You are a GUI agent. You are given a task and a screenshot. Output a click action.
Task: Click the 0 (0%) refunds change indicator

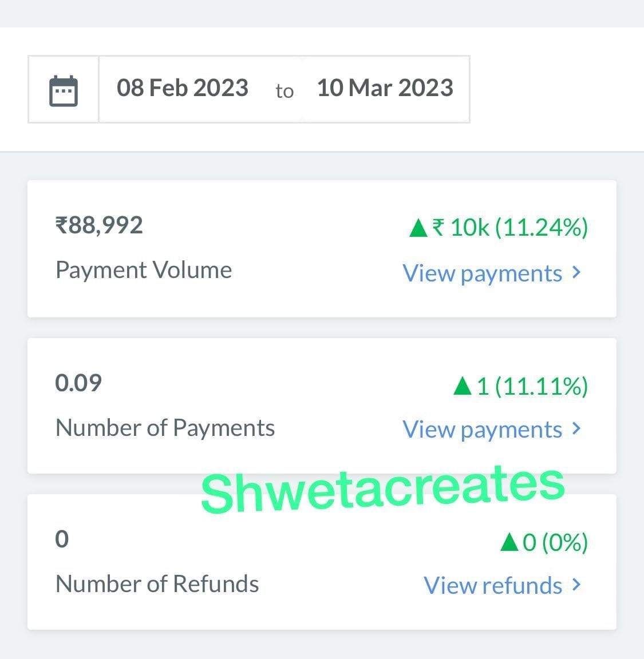(555, 542)
